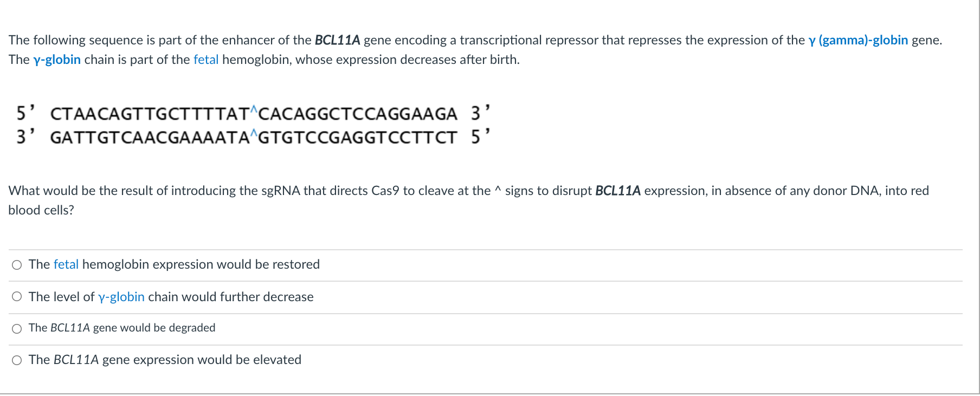
Task: Click the answer text "The fetal hemoglobin expression would be restored"
Action: click(x=173, y=264)
